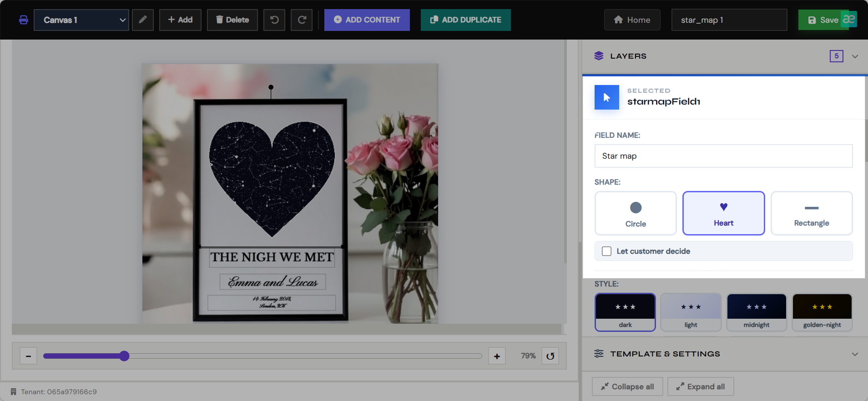This screenshot has width=868, height=401.
Task: Click the selected pointer icon for starmapField1
Action: [607, 97]
